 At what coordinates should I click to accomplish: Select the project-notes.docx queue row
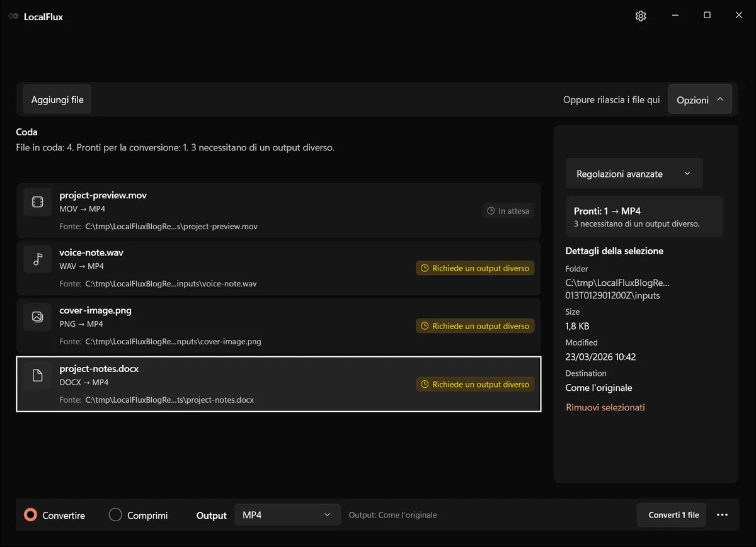pos(278,384)
